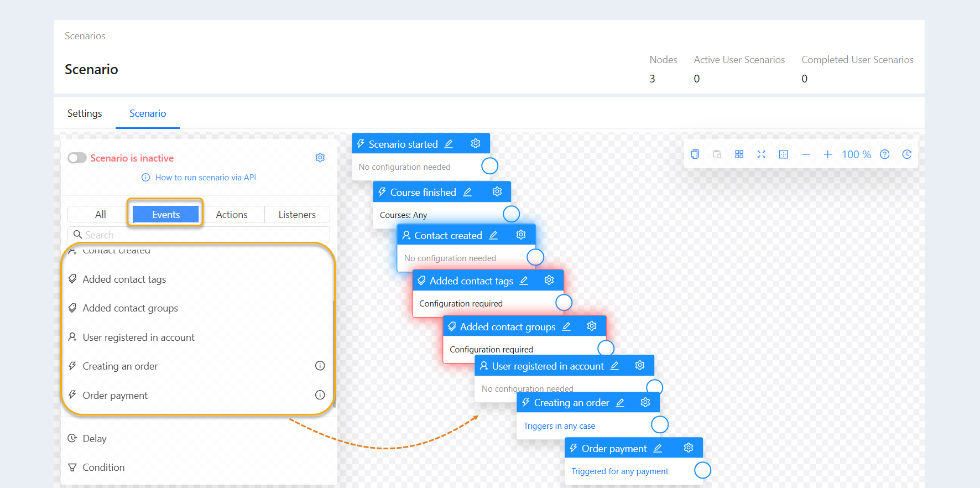The image size is (980, 488).
Task: Click Triggers in any case text
Action: [x=559, y=426]
